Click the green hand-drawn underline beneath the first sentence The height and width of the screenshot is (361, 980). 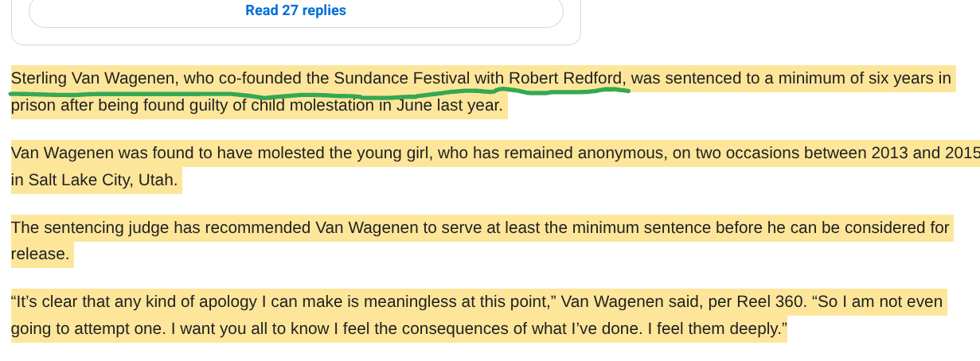(318, 95)
